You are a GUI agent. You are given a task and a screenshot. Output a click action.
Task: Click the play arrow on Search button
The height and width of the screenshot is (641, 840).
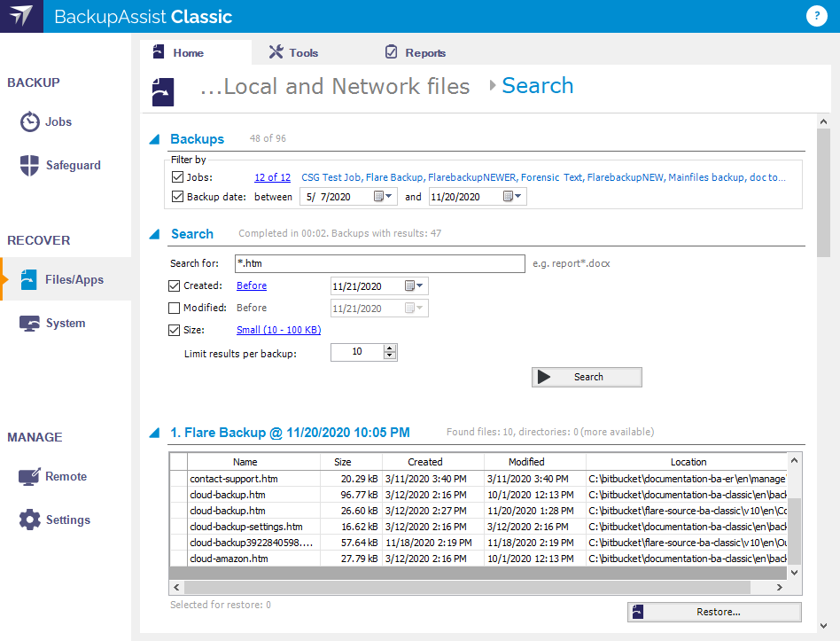click(544, 377)
